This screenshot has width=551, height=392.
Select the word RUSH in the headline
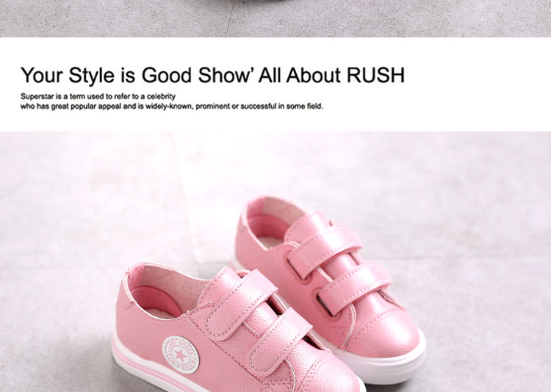[x=375, y=75]
